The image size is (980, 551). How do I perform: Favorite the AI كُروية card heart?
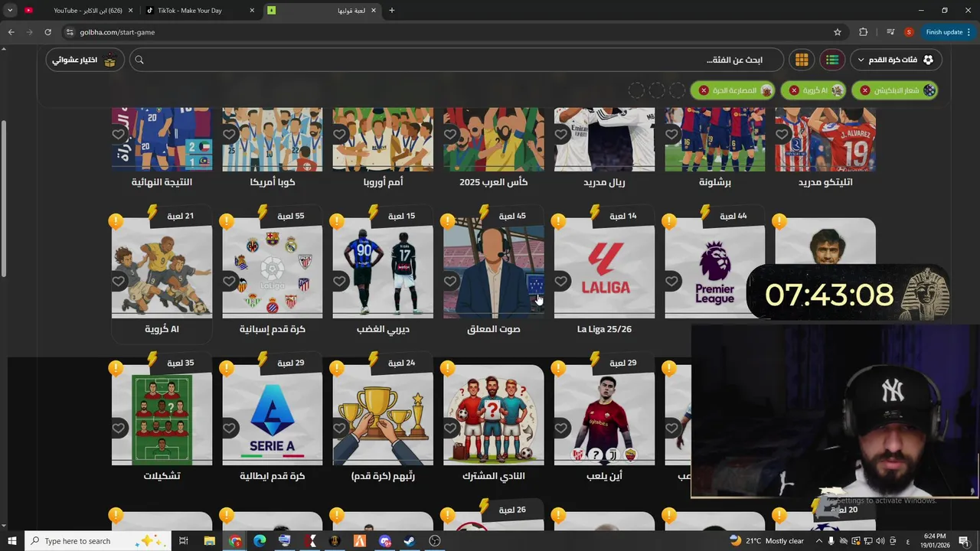(118, 282)
